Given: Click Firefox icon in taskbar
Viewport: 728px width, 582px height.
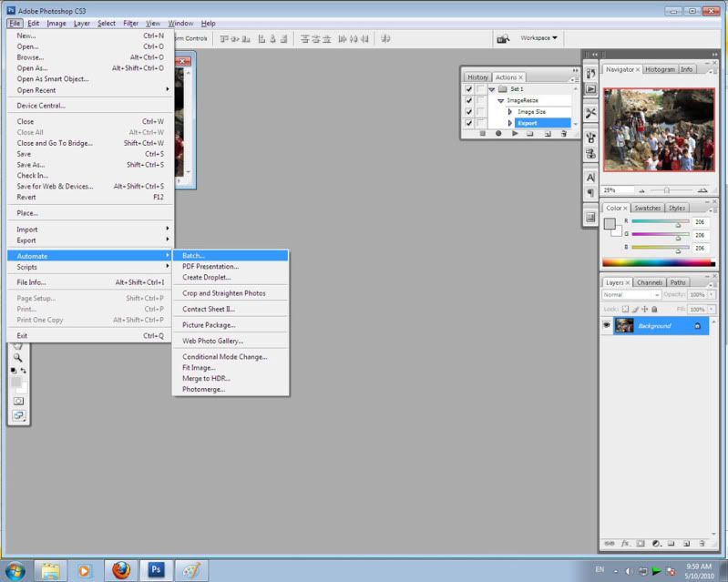Looking at the screenshot, I should coord(121,569).
